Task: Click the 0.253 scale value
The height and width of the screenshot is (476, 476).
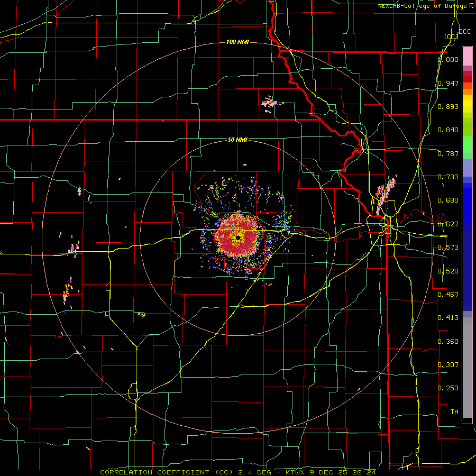Action: [x=448, y=388]
